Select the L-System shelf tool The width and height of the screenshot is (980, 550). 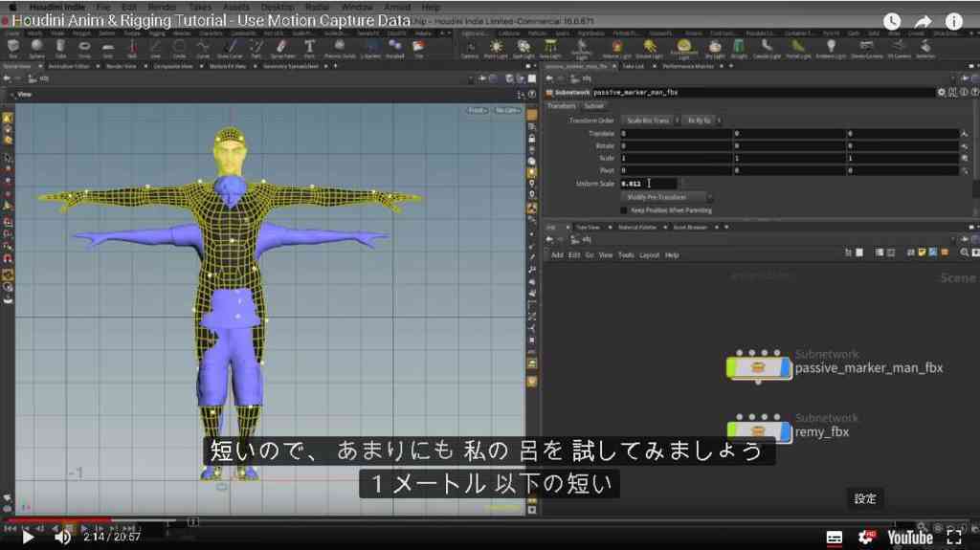(370, 48)
